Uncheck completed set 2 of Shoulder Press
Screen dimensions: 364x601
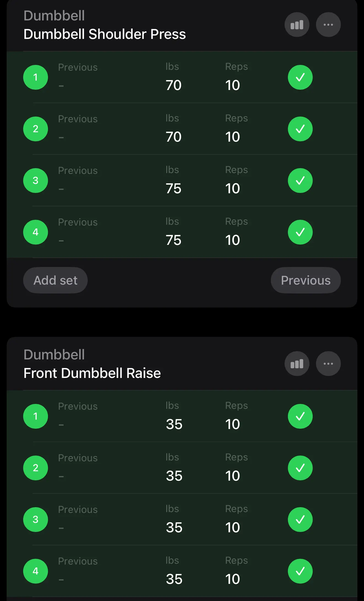click(300, 129)
